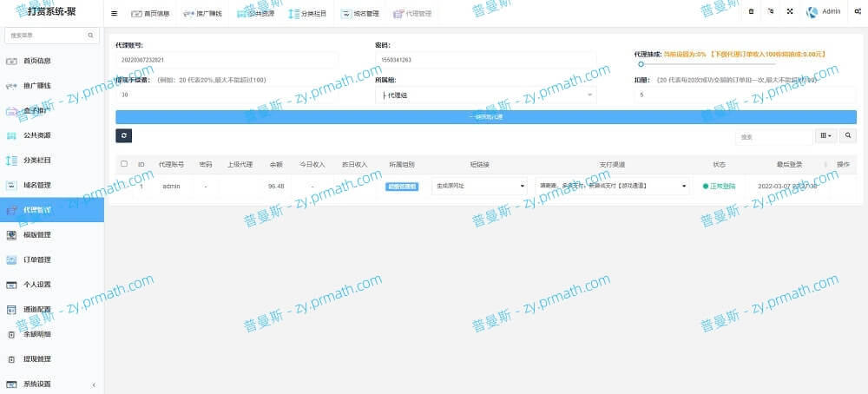Open 首页信息 in the sidebar
Image resolution: width=868 pixels, height=394 pixels.
(x=51, y=61)
